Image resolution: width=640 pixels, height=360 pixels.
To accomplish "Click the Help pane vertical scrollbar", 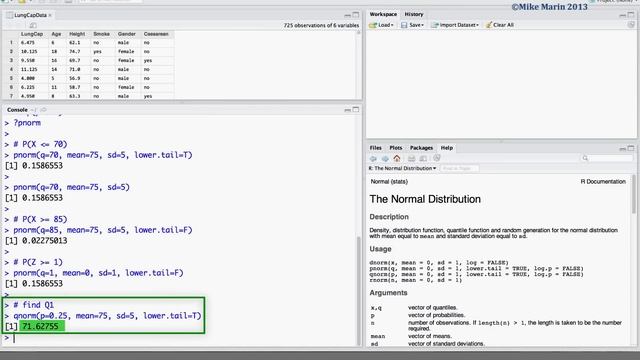I will pos(633,194).
